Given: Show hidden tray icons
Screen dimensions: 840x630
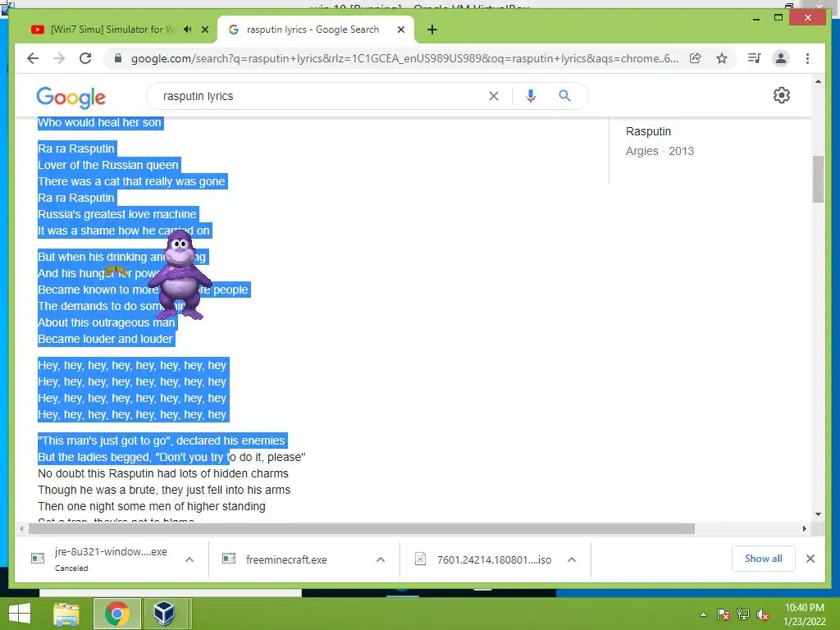Looking at the screenshot, I should pyautogui.click(x=703, y=614).
